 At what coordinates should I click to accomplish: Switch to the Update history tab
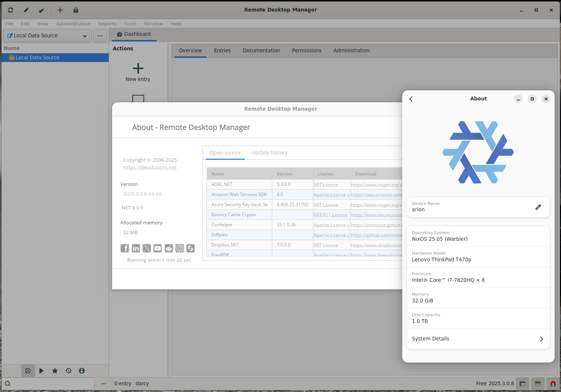click(269, 153)
